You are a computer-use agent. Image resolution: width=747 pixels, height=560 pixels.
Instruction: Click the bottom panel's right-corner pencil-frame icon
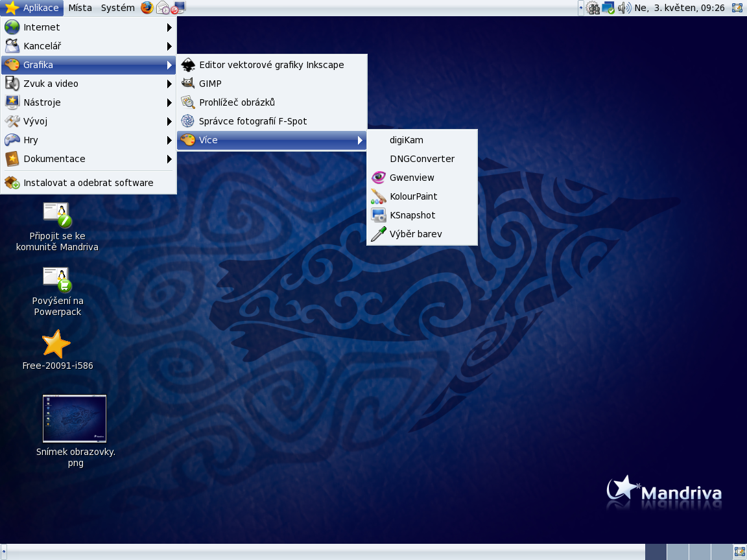pos(739,552)
